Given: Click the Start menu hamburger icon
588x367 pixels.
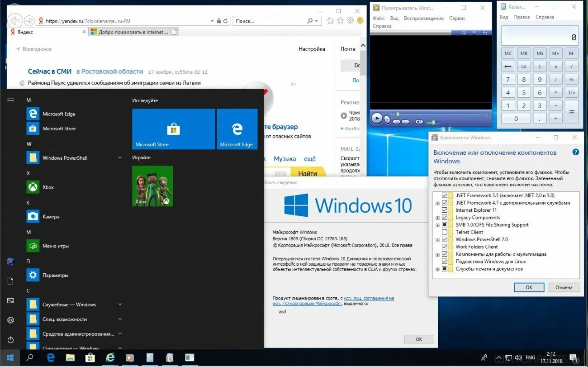Looking at the screenshot, I should (x=10, y=100).
